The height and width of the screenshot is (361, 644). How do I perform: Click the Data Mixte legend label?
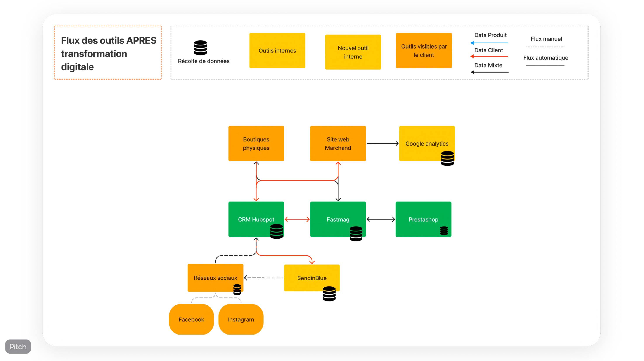click(x=488, y=65)
